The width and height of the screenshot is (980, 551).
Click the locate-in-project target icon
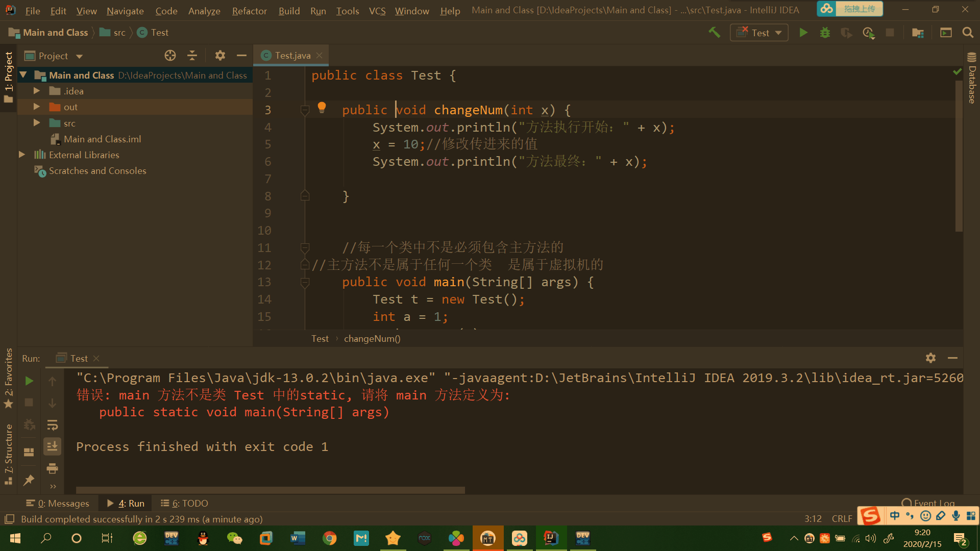[x=170, y=56]
